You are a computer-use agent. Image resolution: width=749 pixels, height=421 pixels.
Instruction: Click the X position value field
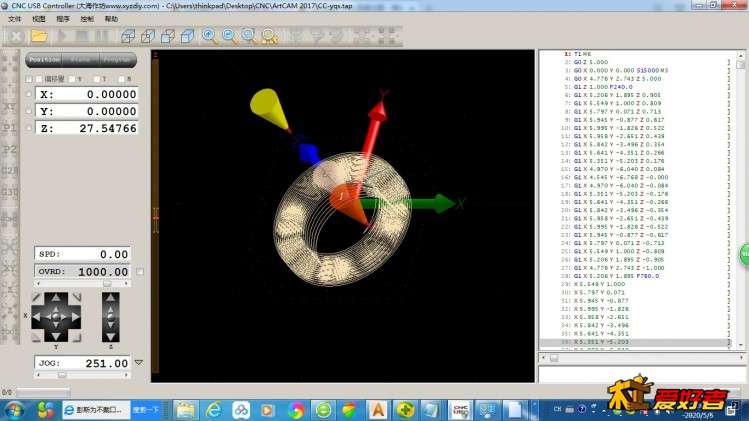(87, 94)
